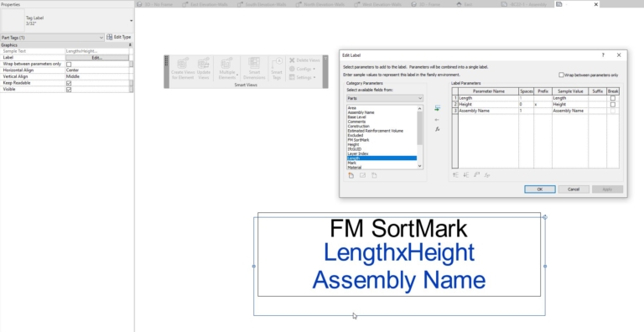Open the Edit Label help question mark
Screen dimensions: 644x332
coord(603,55)
